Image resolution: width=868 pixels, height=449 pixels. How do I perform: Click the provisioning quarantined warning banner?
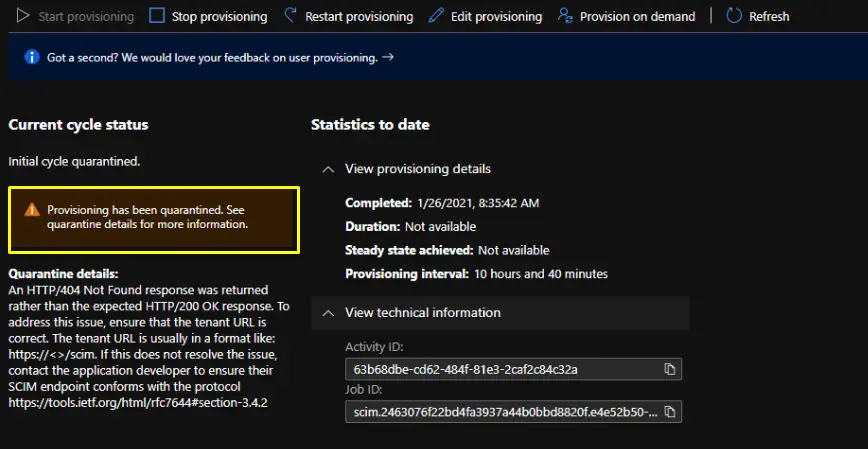coord(152,218)
